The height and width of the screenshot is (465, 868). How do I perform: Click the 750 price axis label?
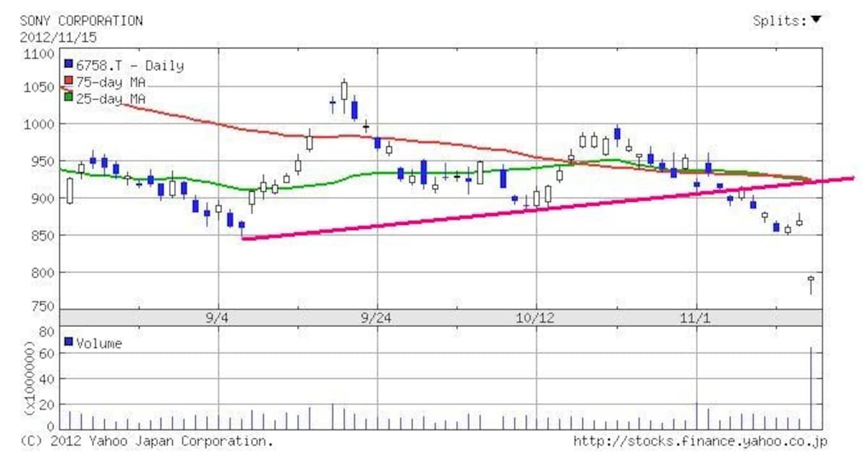43,307
